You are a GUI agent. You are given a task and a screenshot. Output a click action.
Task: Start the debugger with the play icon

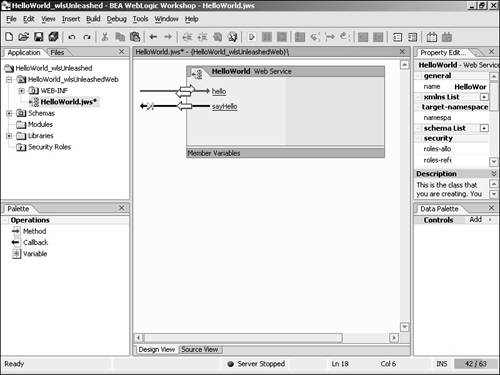tap(252, 37)
